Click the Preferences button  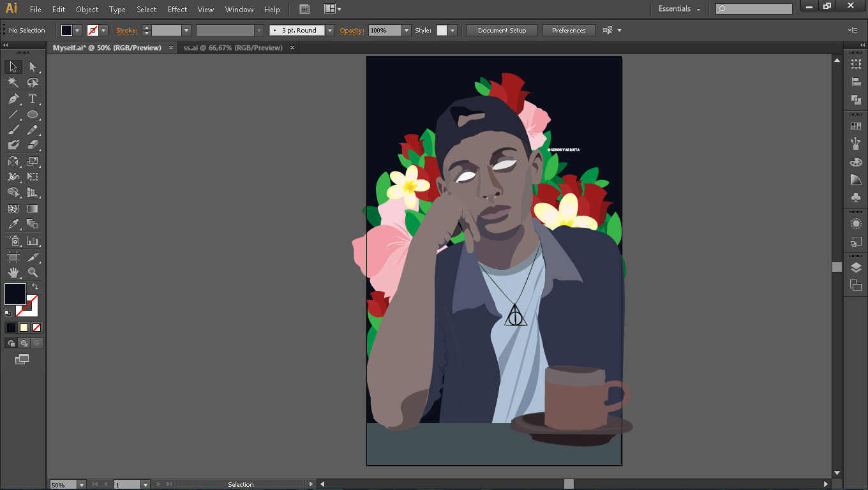(569, 30)
